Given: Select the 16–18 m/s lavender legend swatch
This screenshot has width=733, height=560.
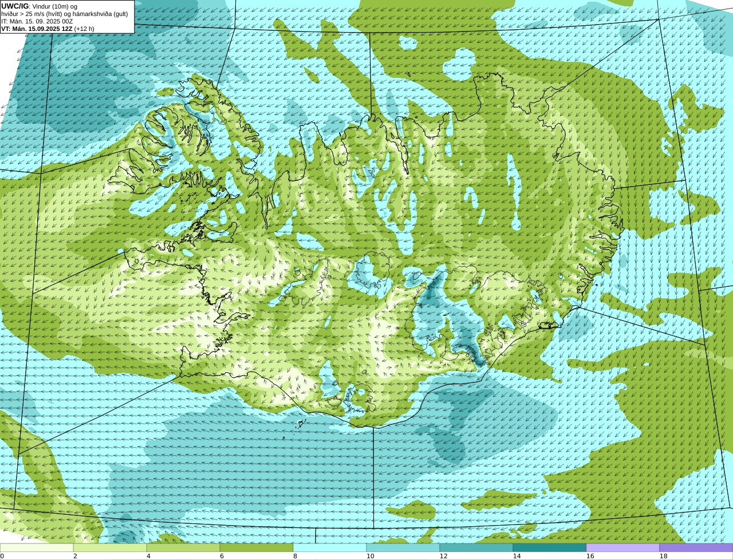Looking at the screenshot, I should (x=623, y=548).
